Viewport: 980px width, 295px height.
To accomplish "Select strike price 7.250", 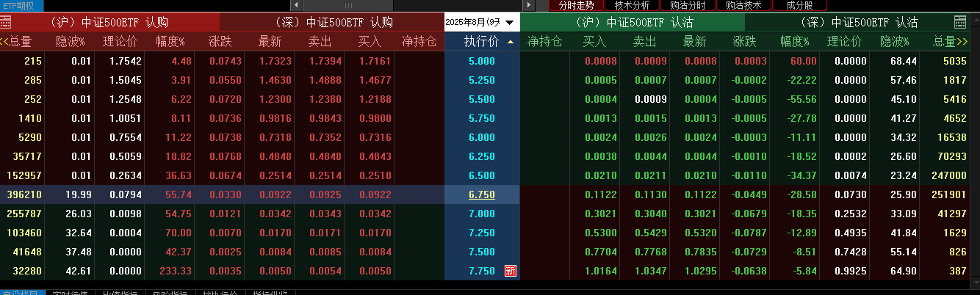I will coord(481,233).
